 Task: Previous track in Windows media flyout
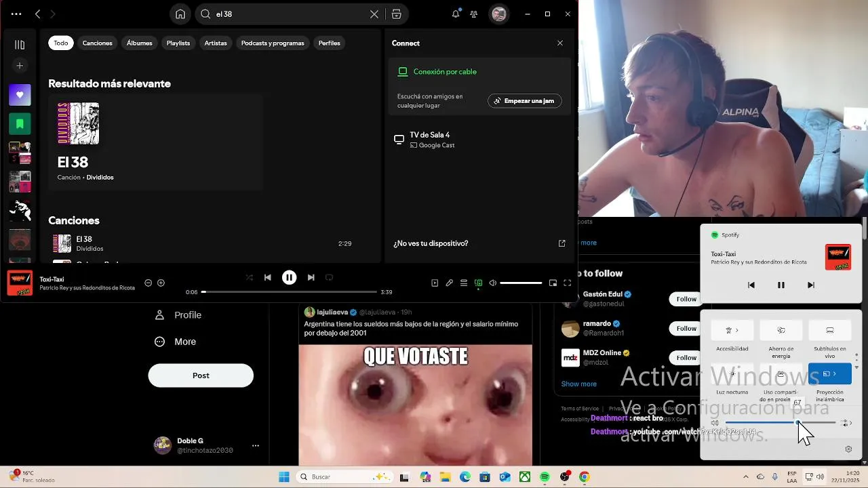tap(751, 285)
